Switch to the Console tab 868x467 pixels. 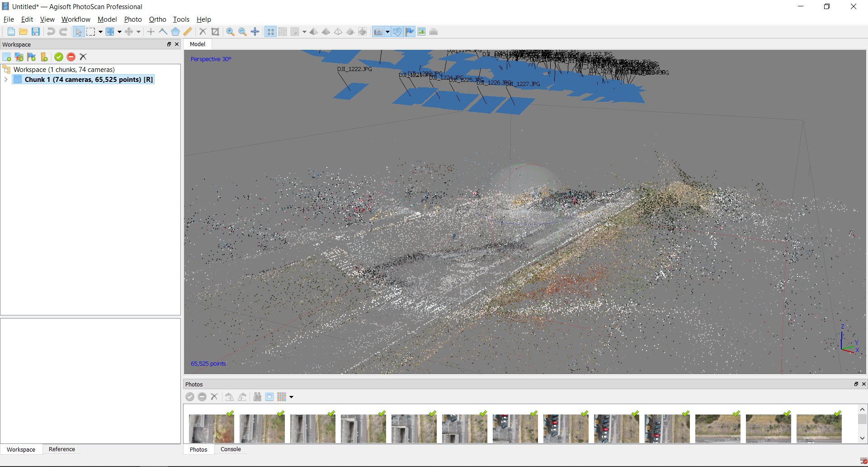coord(231,449)
